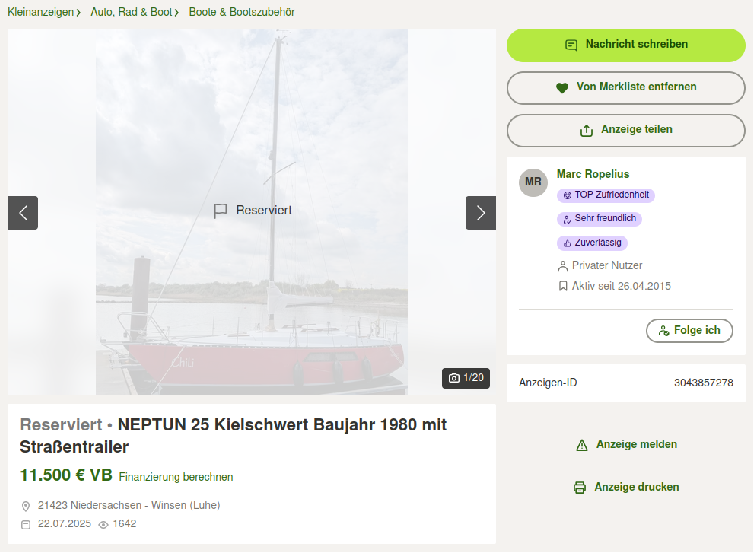Click the Reserviert flag icon on photo

coord(220,211)
